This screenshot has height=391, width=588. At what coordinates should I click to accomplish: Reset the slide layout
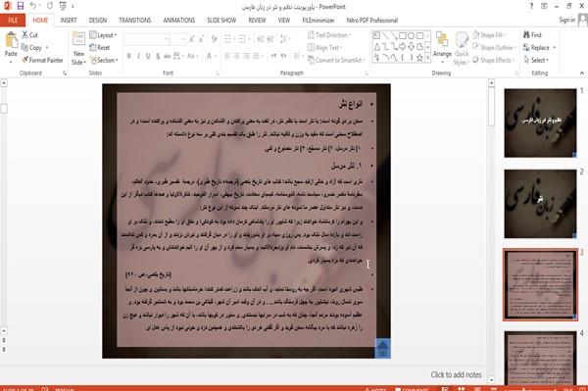pos(100,48)
